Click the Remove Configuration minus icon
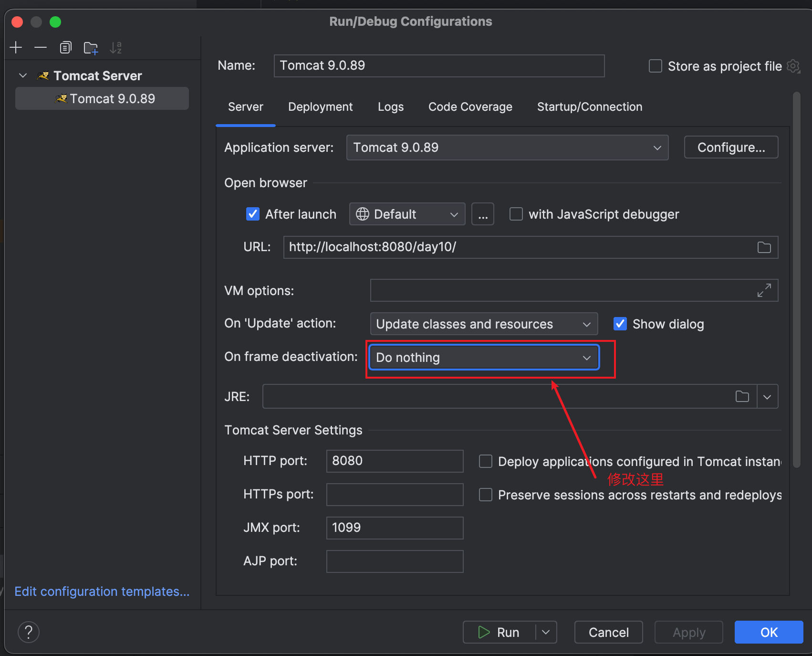 click(41, 48)
